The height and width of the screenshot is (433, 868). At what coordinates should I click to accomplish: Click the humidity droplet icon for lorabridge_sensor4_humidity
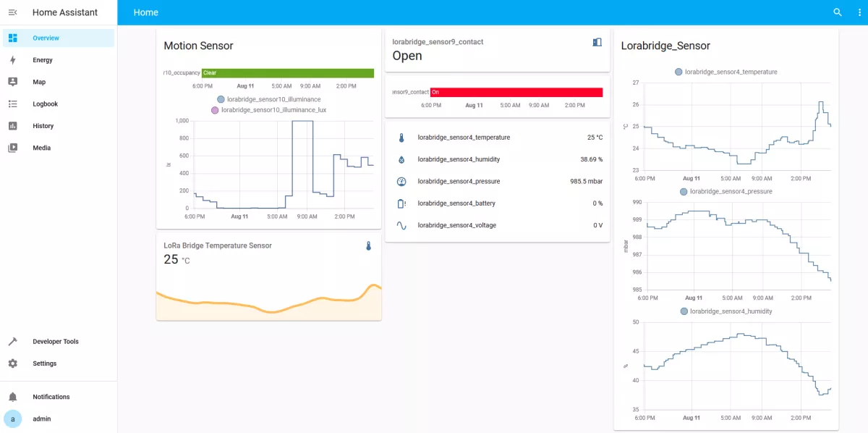pyautogui.click(x=401, y=159)
